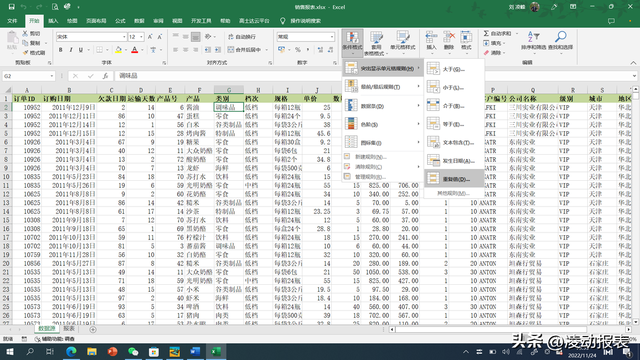Click Manage Rules (管理规则) entry
The width and height of the screenshot is (640, 360).
(382, 177)
